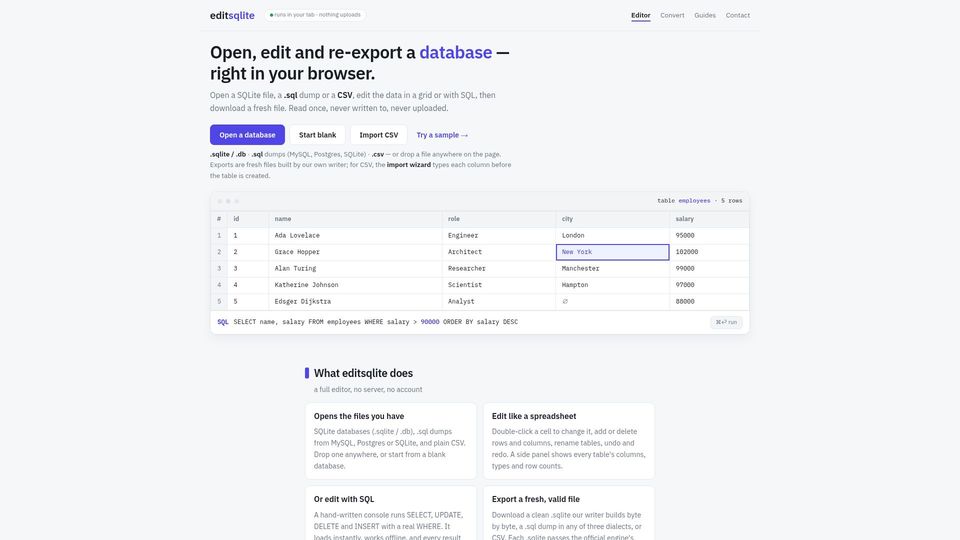Click the run shortcut button in SQL bar

[x=726, y=322]
